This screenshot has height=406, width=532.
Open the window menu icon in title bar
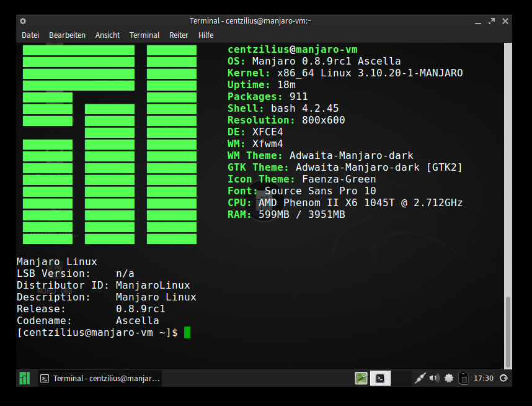coord(23,21)
